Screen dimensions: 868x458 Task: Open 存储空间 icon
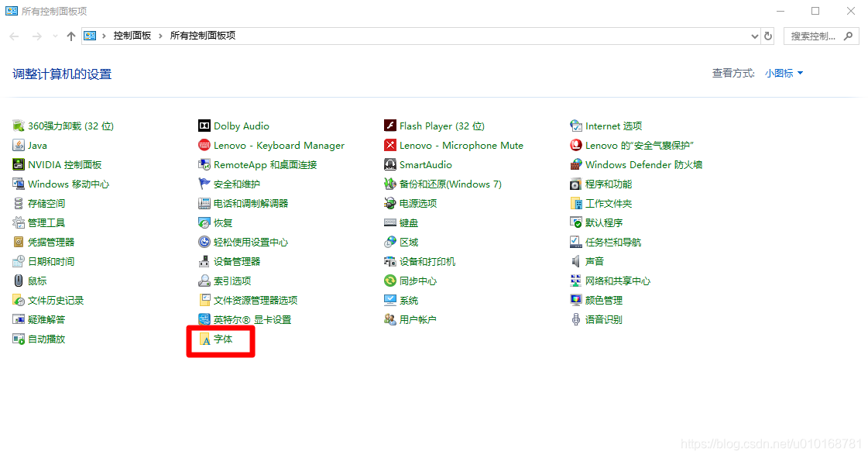click(x=19, y=203)
